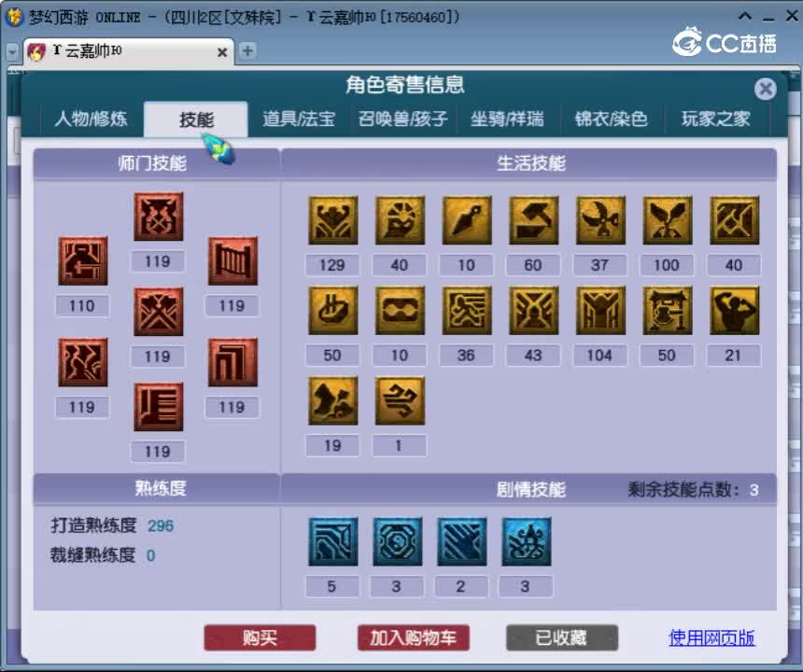Click the mask-shaped life skill icon level 10

pos(400,310)
